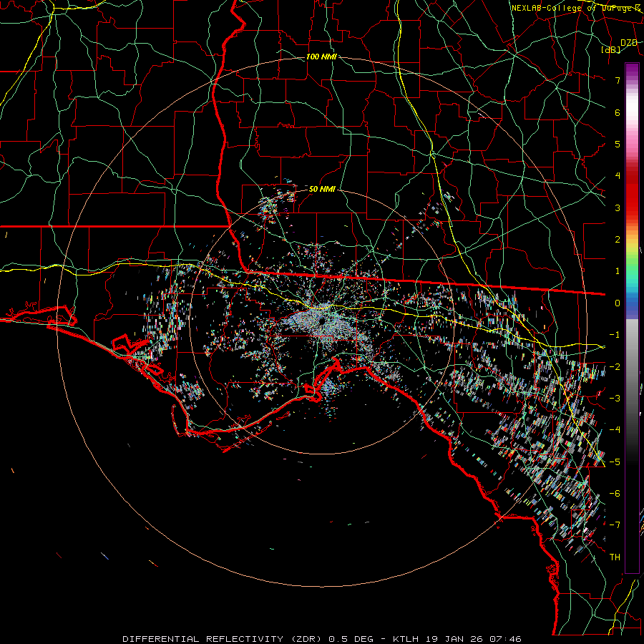Click the TH label below color scale
This screenshot has width=644, height=644.
[615, 557]
